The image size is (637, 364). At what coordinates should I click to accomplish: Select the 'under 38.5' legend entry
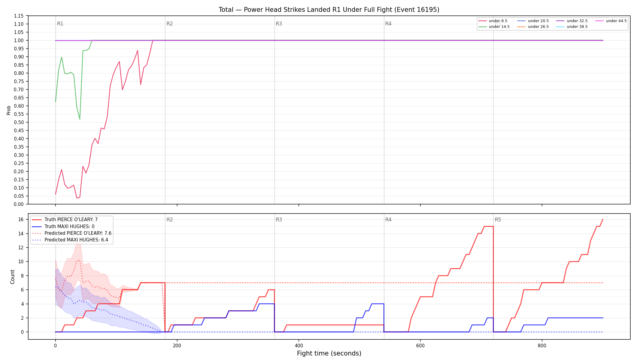click(x=572, y=27)
